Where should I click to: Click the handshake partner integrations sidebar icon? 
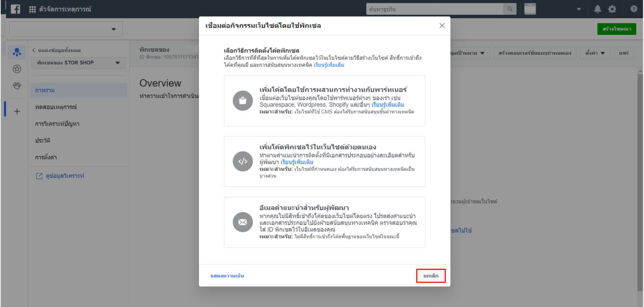[17, 86]
